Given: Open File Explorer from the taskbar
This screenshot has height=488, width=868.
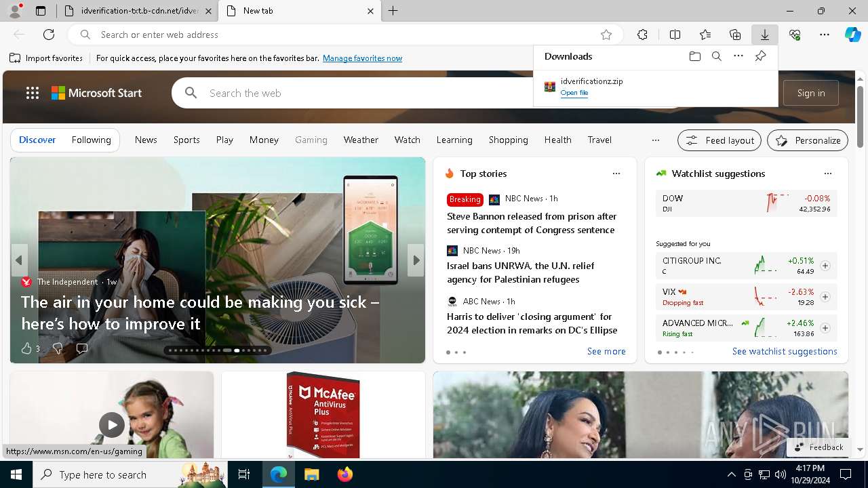Looking at the screenshot, I should 311,474.
